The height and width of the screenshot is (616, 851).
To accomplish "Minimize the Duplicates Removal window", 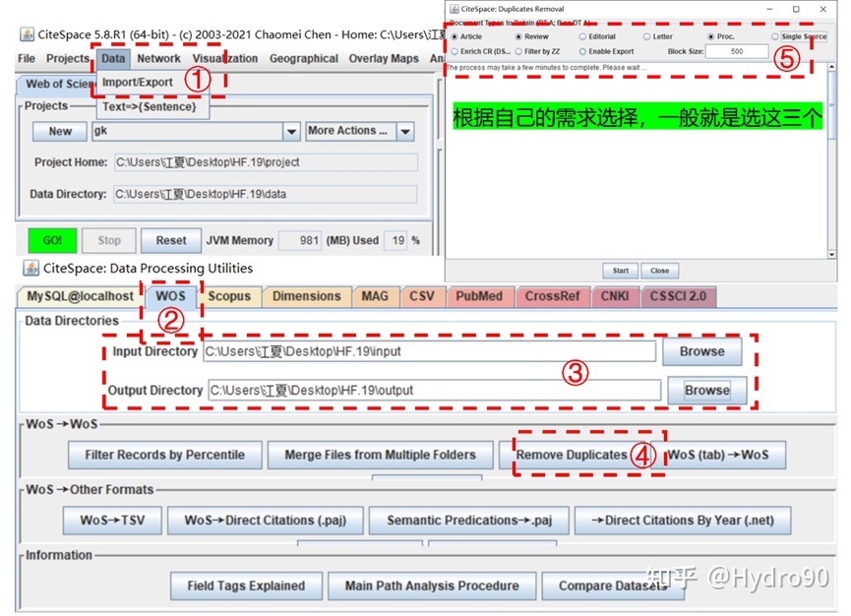I will coord(769,9).
